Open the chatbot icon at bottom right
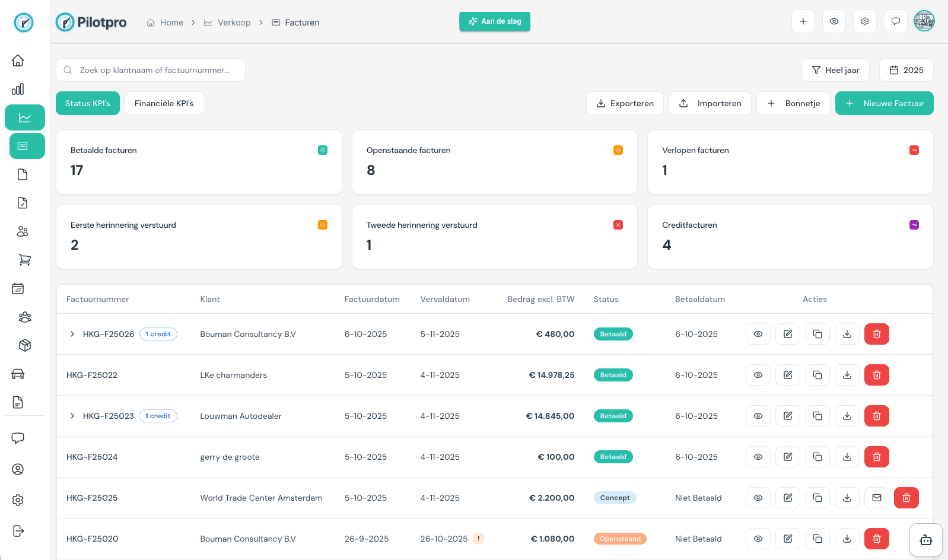Viewport: 948px width, 560px height. click(925, 540)
